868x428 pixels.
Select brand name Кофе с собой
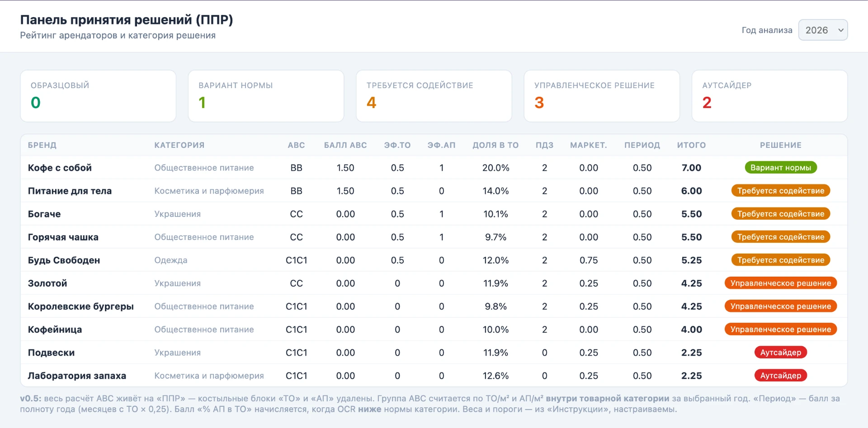(60, 168)
